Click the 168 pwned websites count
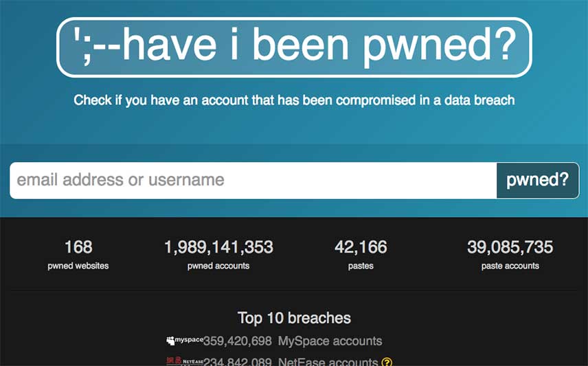588x366 pixels. (x=78, y=247)
